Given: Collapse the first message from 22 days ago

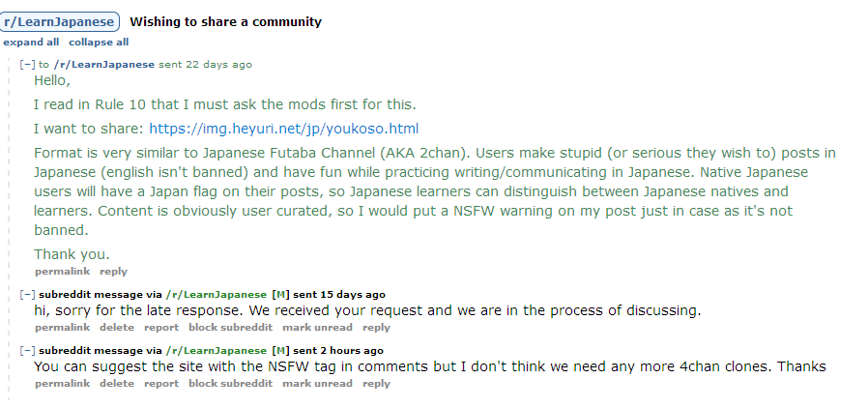Looking at the screenshot, I should click(x=27, y=65).
